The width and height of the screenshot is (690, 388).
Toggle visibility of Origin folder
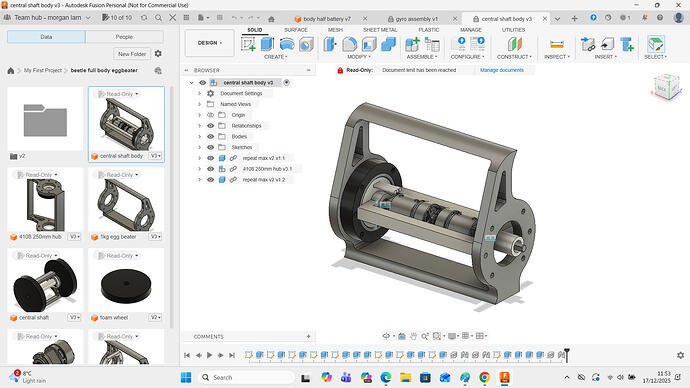pos(210,115)
